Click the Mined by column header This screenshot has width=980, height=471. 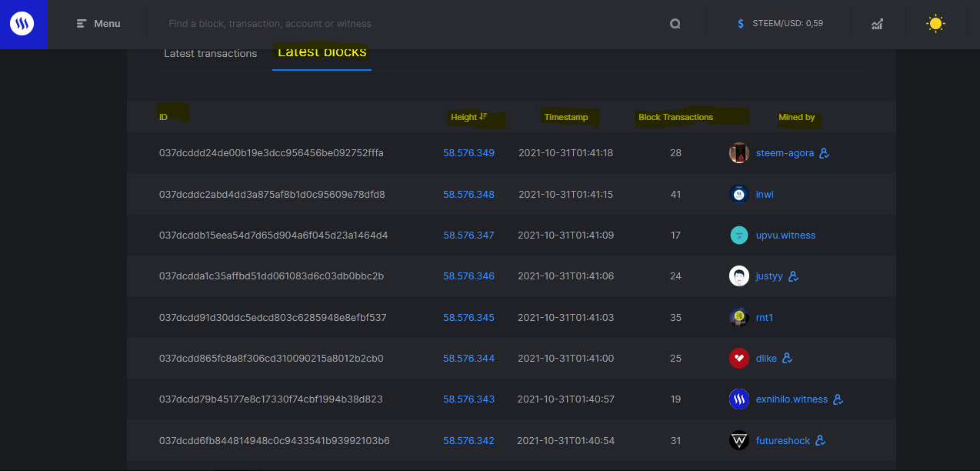pos(796,117)
